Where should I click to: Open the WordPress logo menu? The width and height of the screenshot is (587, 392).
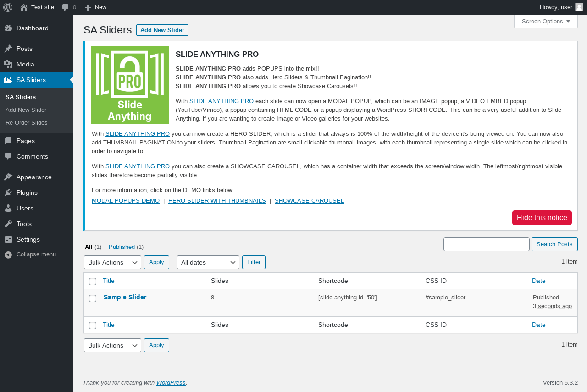point(8,7)
